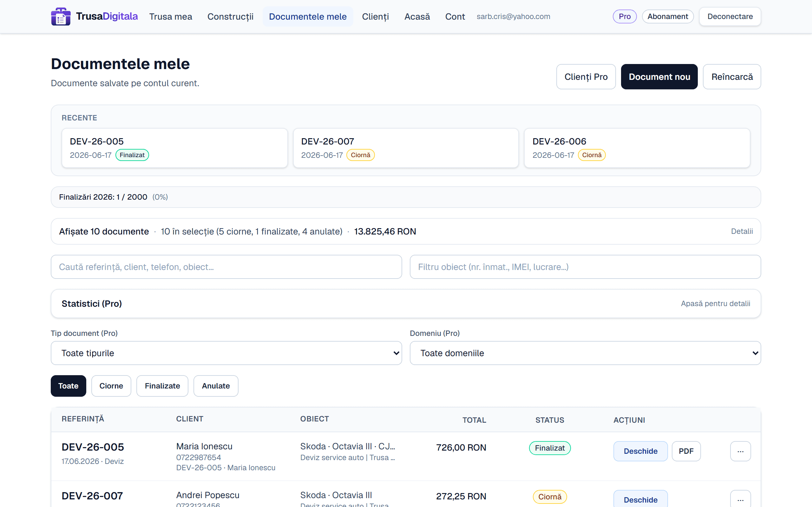Expand Detalii in the documents summary
This screenshot has height=507, width=812.
(742, 231)
